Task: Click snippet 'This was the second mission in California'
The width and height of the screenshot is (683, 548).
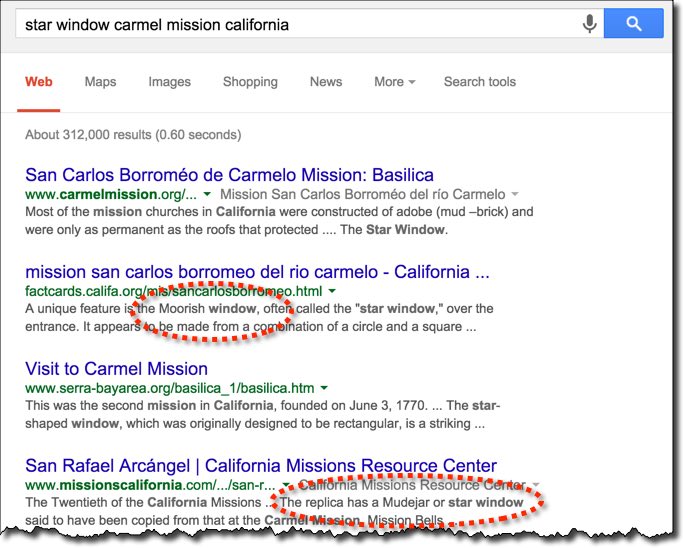Action: (149, 406)
